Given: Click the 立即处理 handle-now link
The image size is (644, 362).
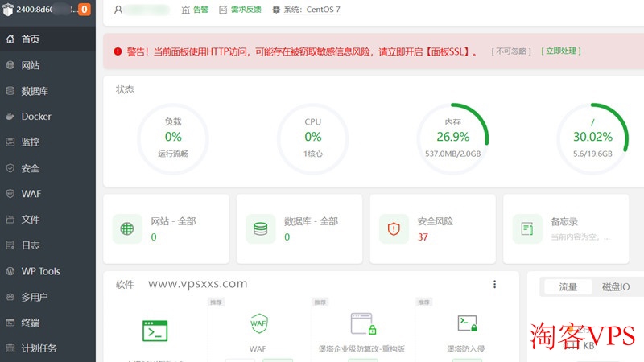Looking at the screenshot, I should click(560, 51).
